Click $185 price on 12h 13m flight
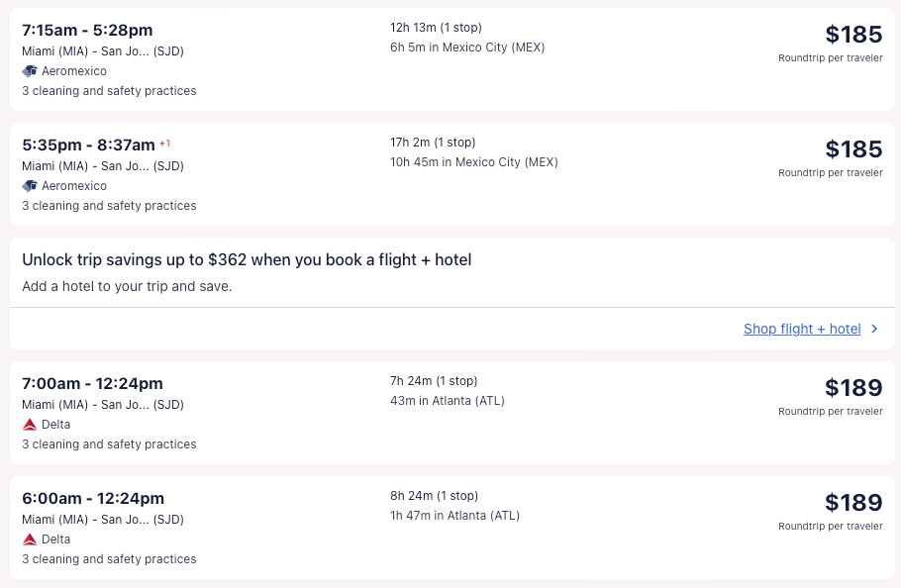The image size is (901, 588). pyautogui.click(x=853, y=35)
